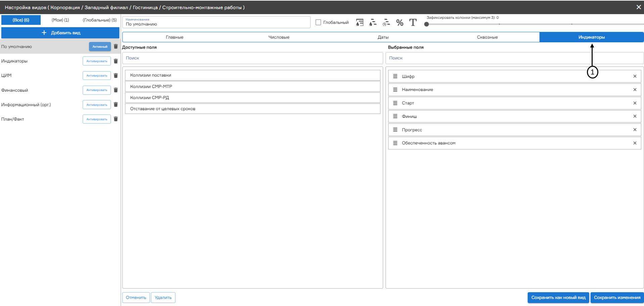Remove 'Старт' from selected fields

[635, 103]
